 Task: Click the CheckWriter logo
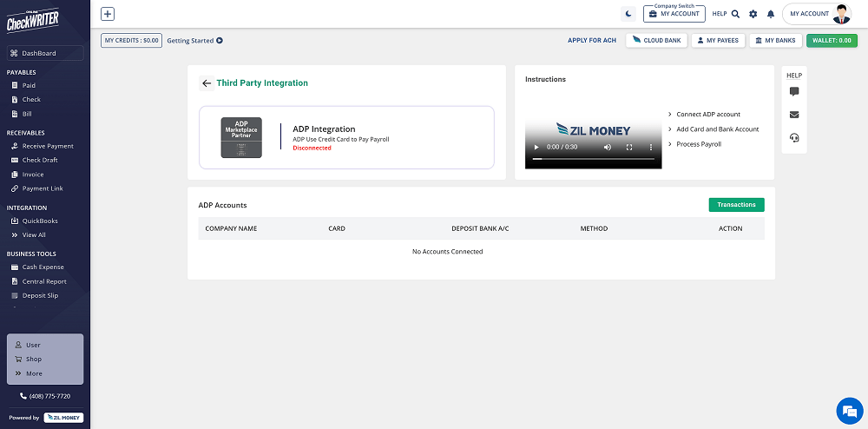(x=32, y=21)
